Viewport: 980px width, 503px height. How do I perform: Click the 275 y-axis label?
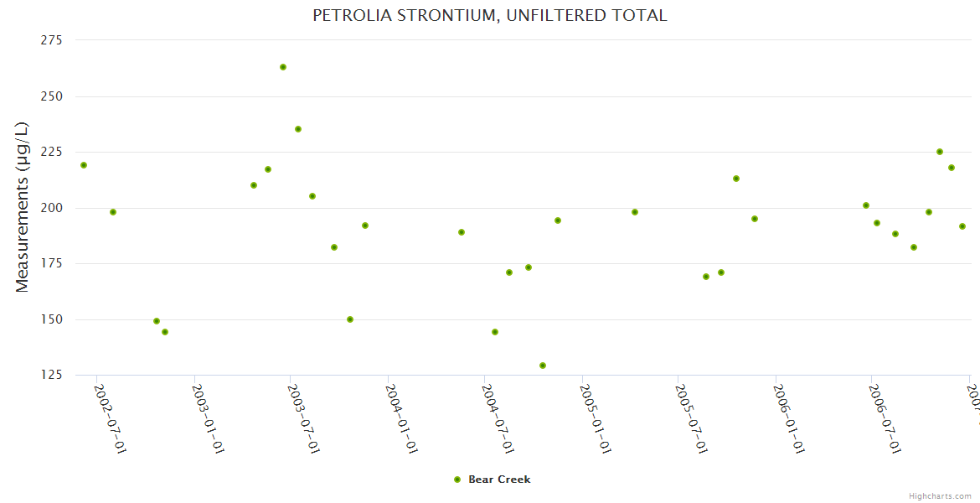click(x=52, y=40)
